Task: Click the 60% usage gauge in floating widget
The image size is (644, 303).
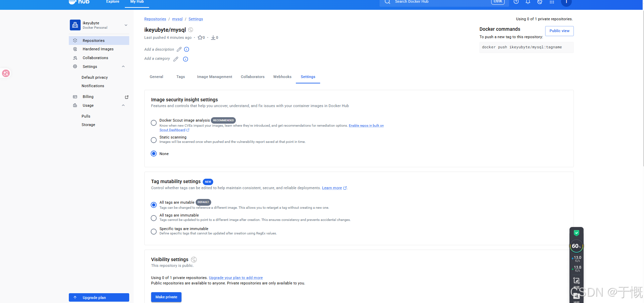Action: tap(576, 246)
